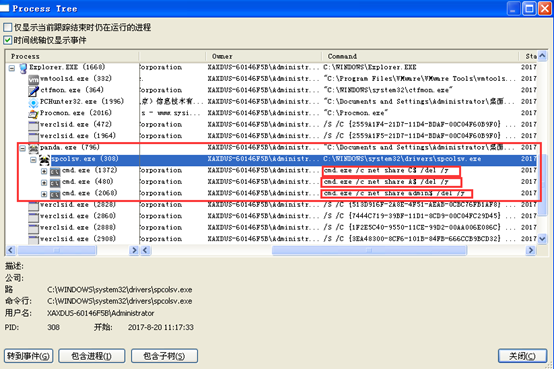Click the vertical scrollbar down arrow
Viewport: 554px width, 369px height.
(x=542, y=239)
